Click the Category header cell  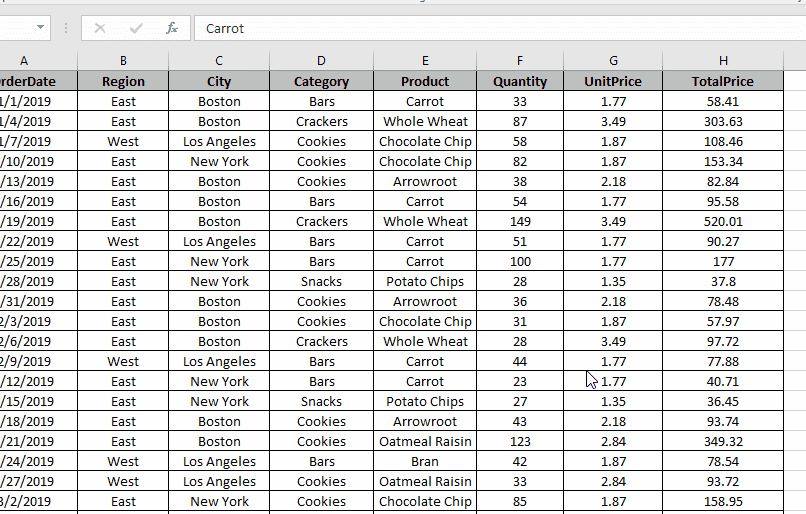coord(321,81)
